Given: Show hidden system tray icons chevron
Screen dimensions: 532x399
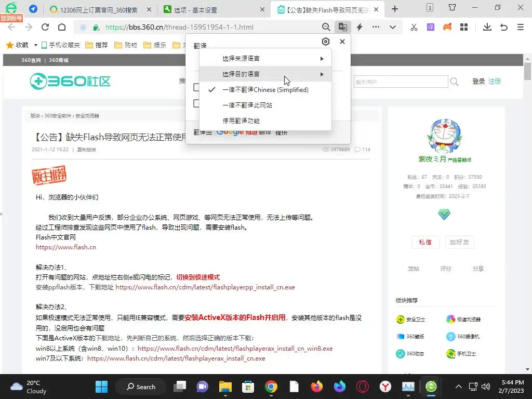Looking at the screenshot, I should coord(458,387).
